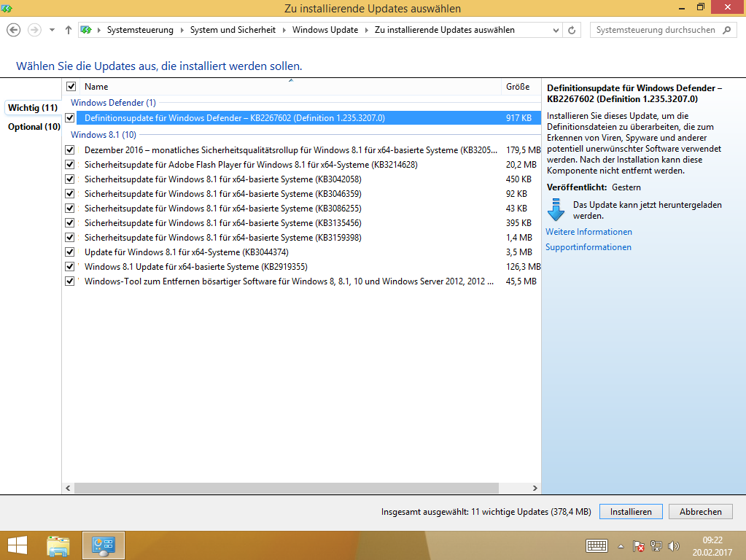This screenshot has width=746, height=560.
Task: Click the network tray icon
Action: (656, 546)
